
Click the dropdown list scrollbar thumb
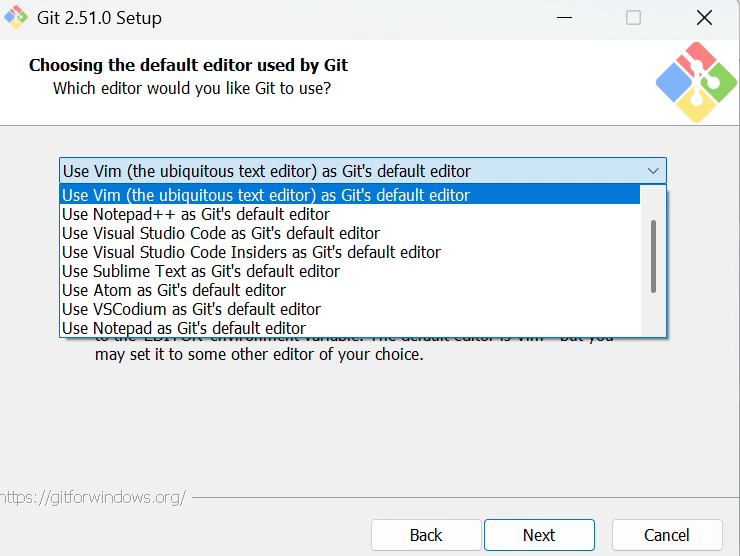[654, 255]
